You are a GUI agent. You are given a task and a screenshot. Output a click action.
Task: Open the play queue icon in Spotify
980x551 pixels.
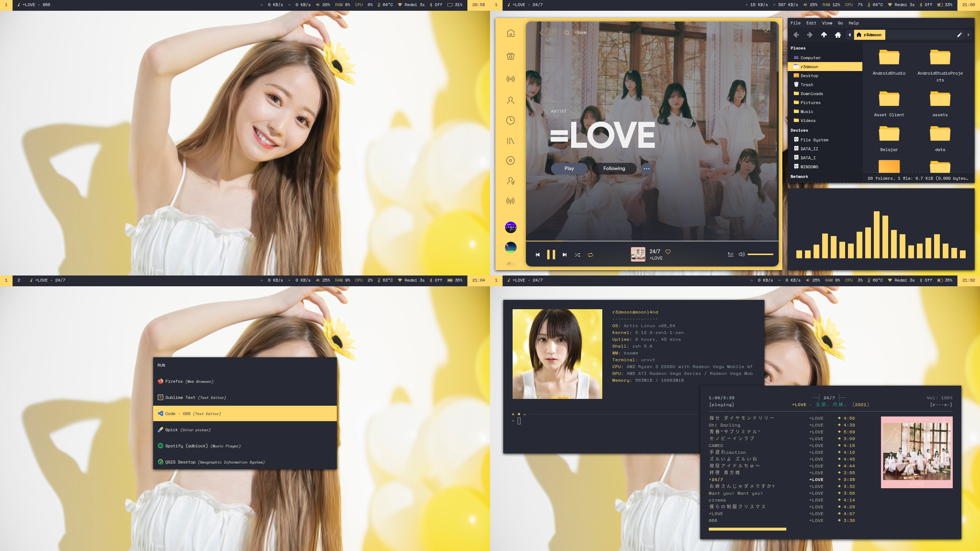click(x=730, y=255)
